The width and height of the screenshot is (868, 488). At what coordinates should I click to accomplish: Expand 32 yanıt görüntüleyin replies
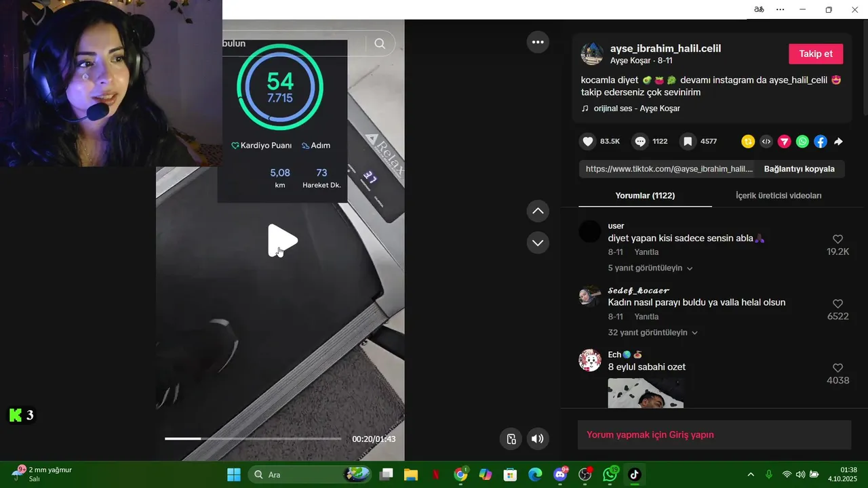653,333
